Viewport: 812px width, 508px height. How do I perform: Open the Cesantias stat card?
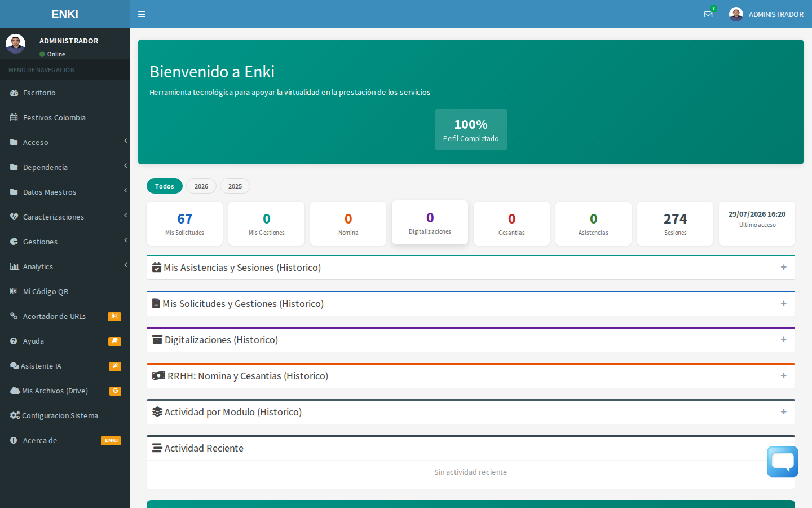click(x=511, y=224)
